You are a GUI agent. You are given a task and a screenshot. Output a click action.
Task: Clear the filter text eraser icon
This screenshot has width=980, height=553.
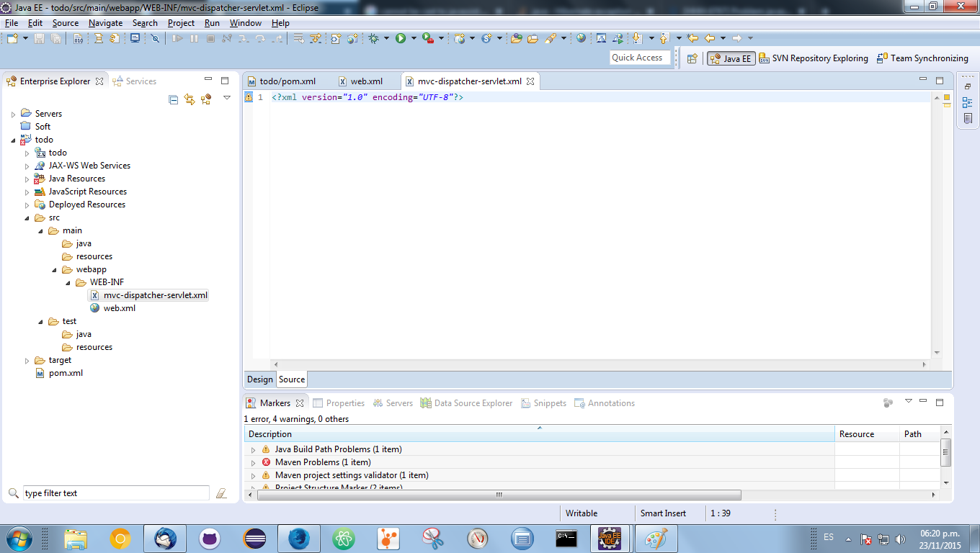[221, 493]
